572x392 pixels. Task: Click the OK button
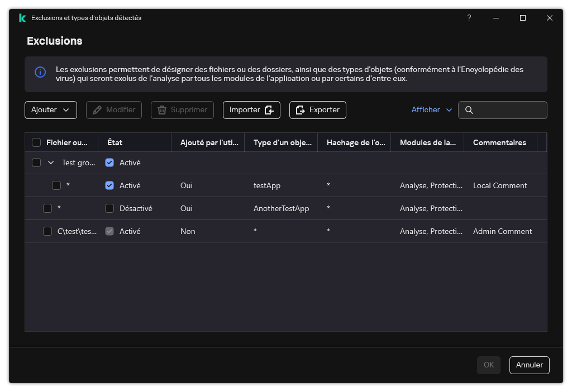click(x=488, y=365)
